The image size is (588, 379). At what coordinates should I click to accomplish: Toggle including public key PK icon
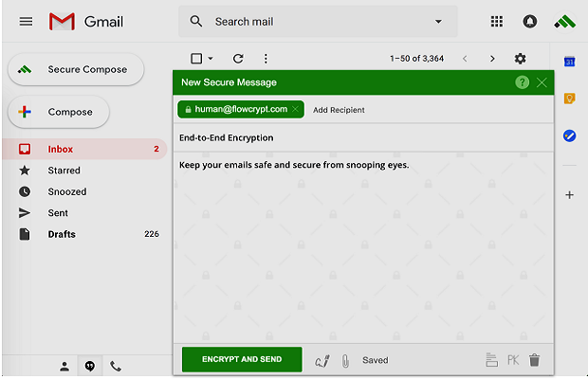pos(513,360)
